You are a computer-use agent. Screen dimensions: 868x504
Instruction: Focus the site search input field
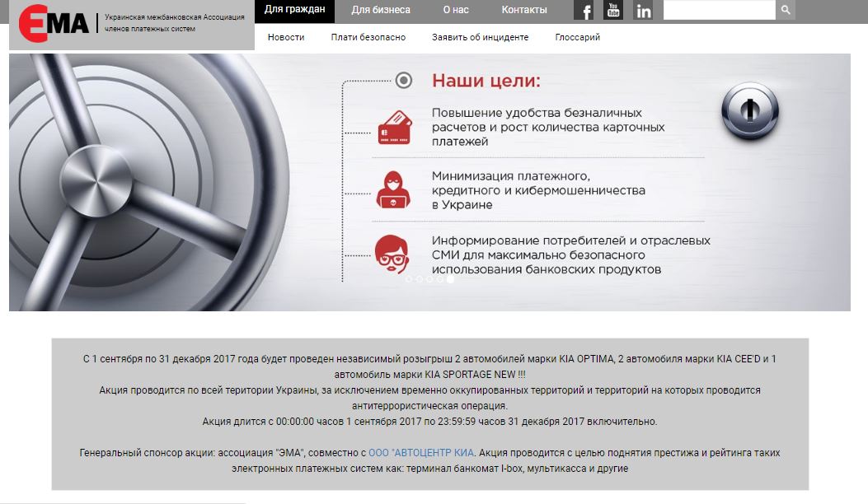pos(719,10)
